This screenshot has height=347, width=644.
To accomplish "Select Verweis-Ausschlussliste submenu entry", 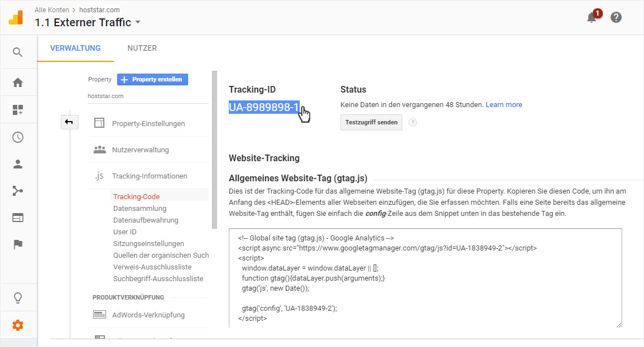I will [152, 267].
